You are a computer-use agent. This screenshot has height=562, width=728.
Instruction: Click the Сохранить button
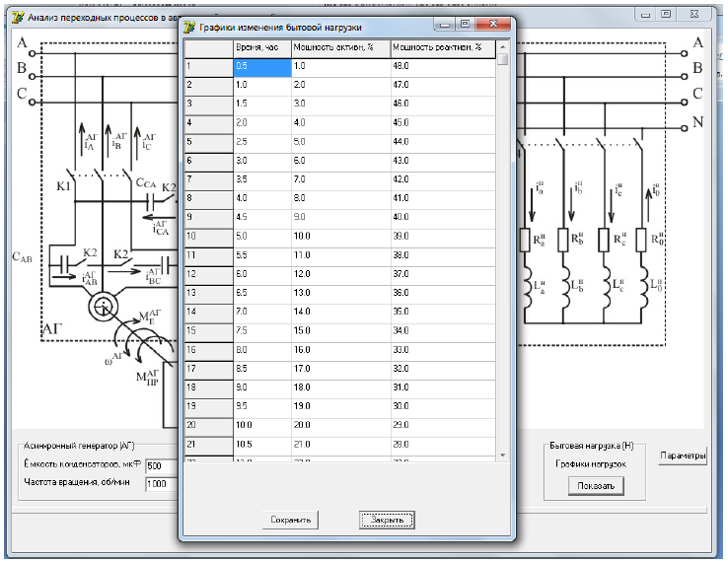tap(292, 520)
